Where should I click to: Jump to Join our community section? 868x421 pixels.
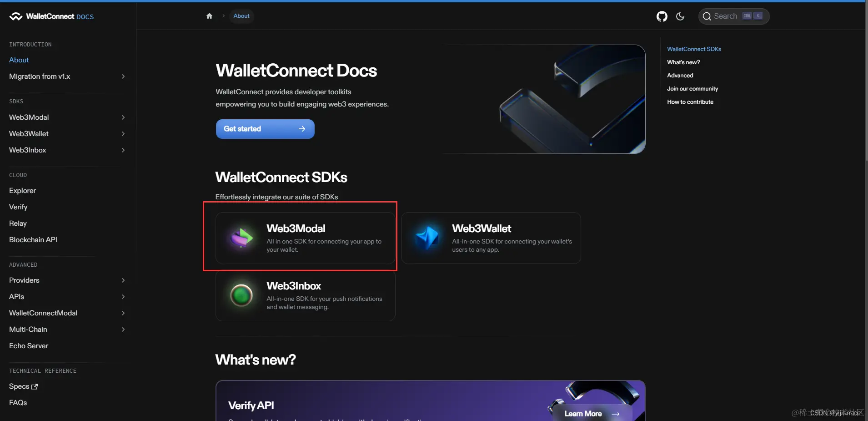coord(692,89)
